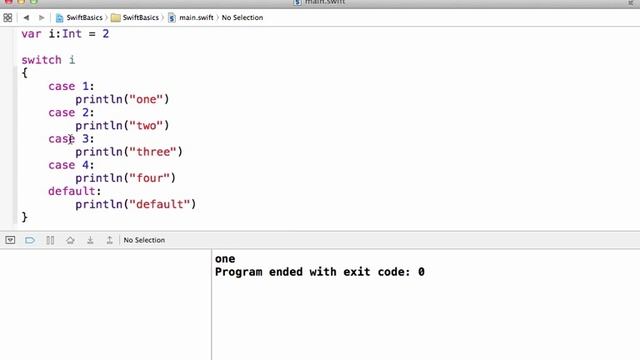Screen dimensions: 640x360
Task: Go forward with the right arrow
Action: tap(41, 18)
